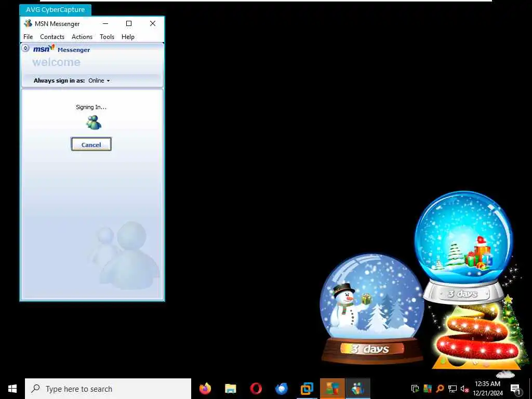Click the small green Christmas tree decoration
Viewport: 532px width, 399px height.
click(x=515, y=328)
